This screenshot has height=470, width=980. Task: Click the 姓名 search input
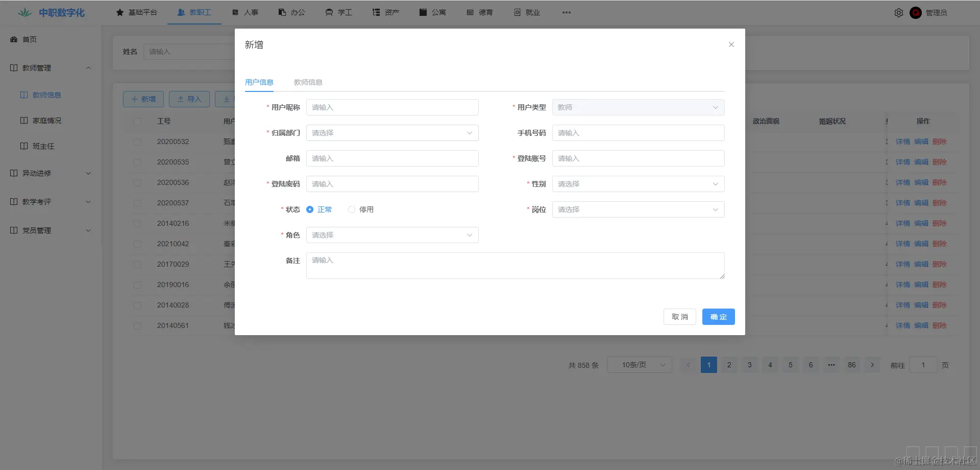point(190,52)
